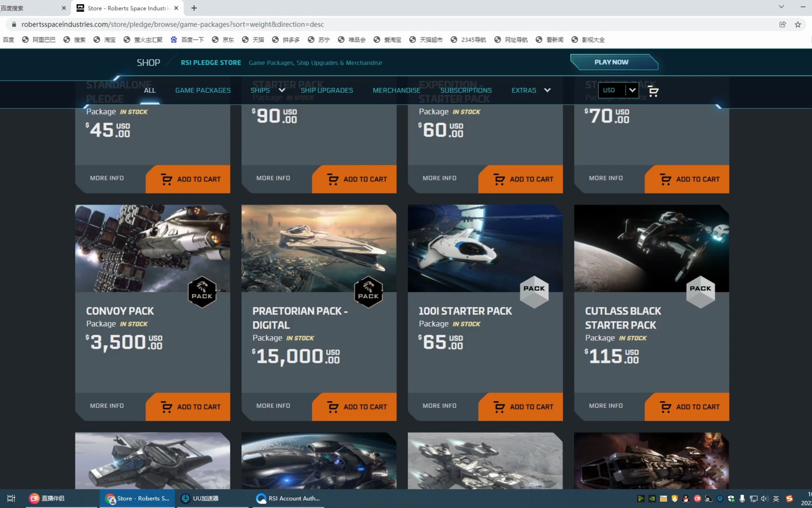The height and width of the screenshot is (508, 812).
Task: Add the $60 package to cart
Action: click(x=521, y=179)
